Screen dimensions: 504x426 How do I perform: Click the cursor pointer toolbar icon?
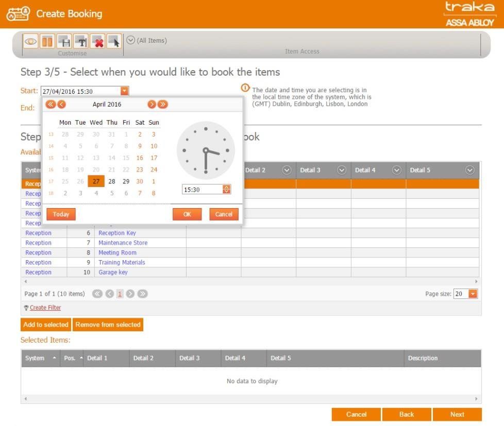(114, 41)
